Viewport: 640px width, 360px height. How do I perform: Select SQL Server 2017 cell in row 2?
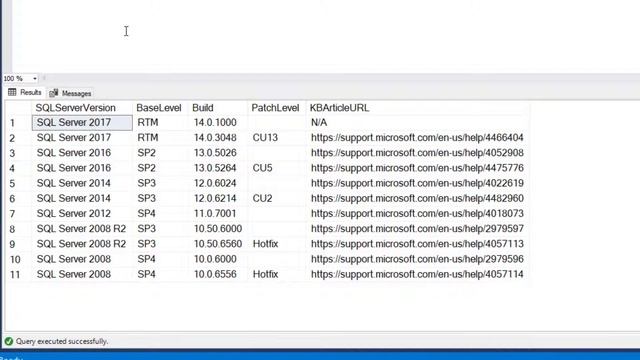click(x=82, y=138)
